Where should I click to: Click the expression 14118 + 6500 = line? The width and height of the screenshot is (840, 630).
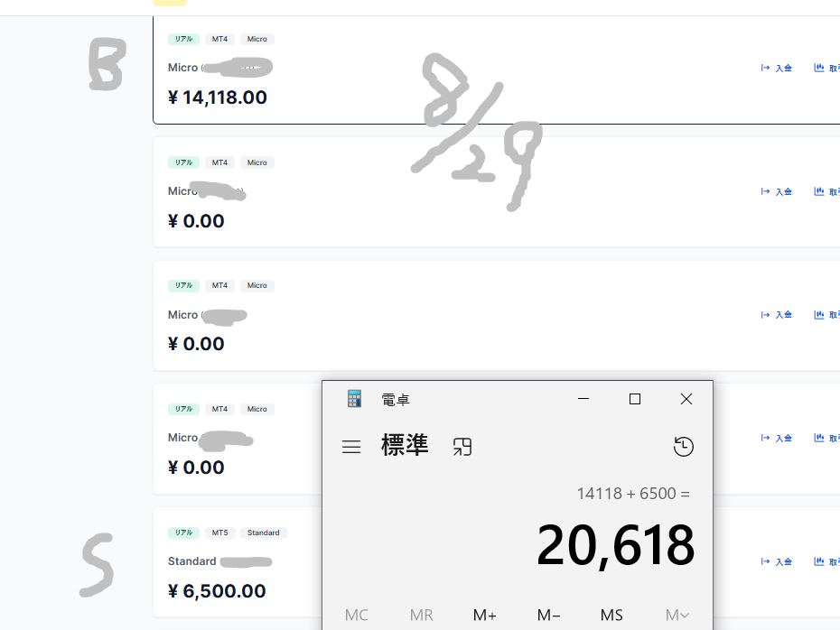[633, 494]
